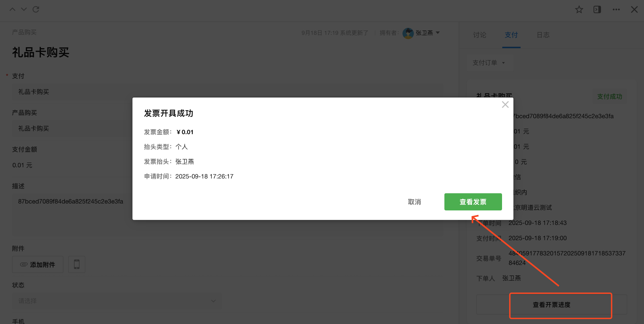Open the 支付订单 dropdown filter

pos(489,62)
